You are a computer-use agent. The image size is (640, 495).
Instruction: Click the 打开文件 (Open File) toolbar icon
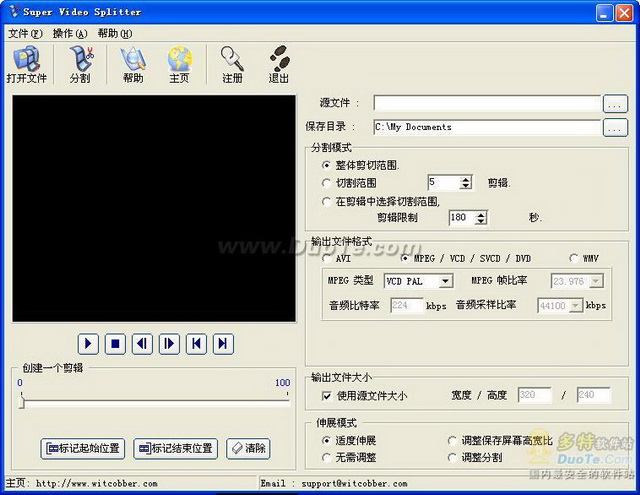click(x=26, y=64)
